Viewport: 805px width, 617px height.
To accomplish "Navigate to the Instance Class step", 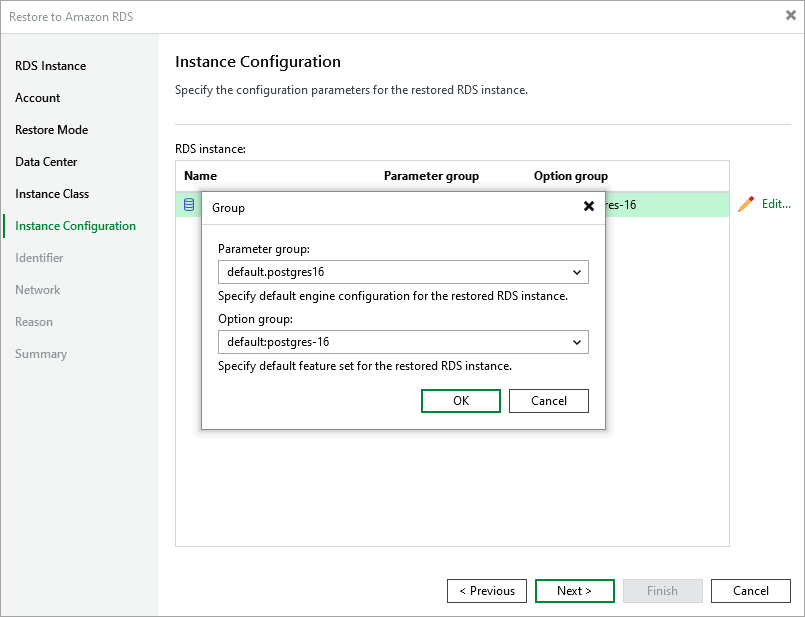I will (x=52, y=194).
